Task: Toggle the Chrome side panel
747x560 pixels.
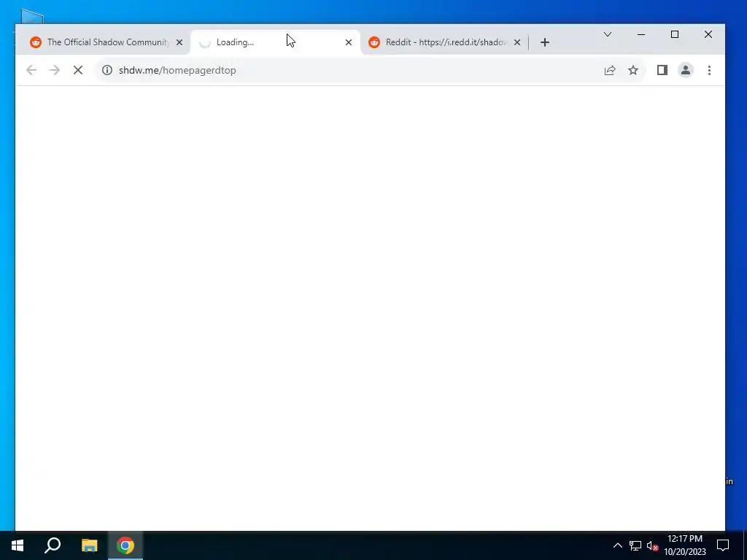Action: click(x=662, y=71)
